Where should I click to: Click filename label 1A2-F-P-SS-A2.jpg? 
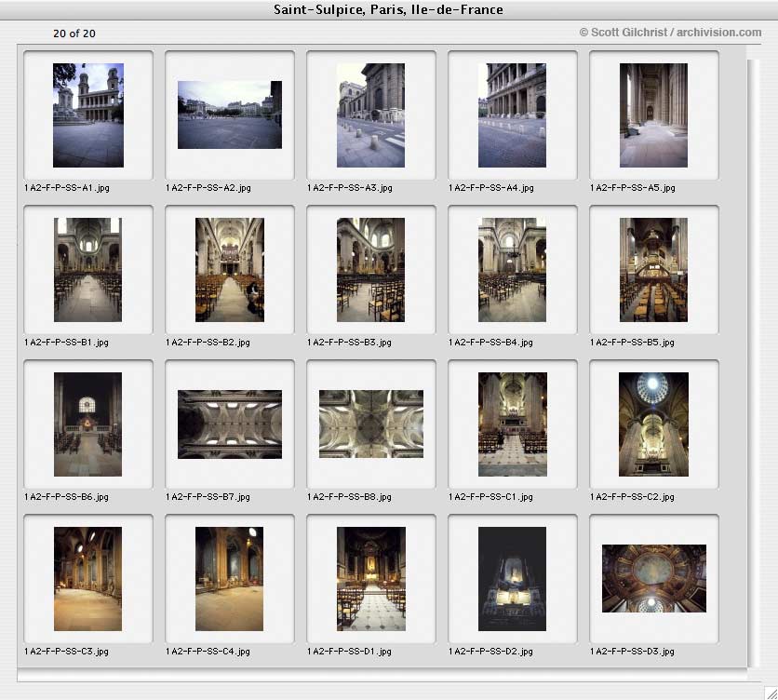click(208, 188)
